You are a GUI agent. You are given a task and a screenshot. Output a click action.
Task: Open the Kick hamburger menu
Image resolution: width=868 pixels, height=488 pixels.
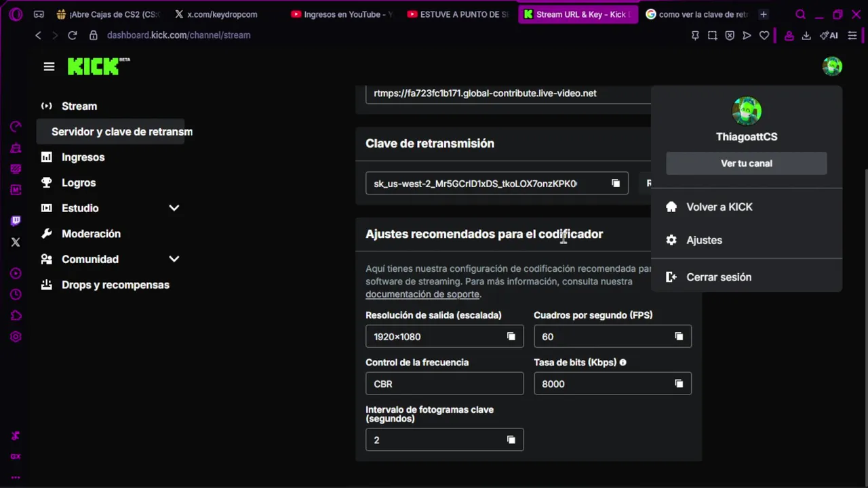coord(49,66)
